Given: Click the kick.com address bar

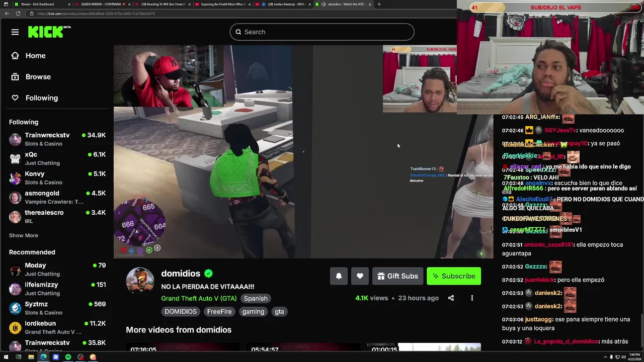Looking at the screenshot, I should [242, 14].
